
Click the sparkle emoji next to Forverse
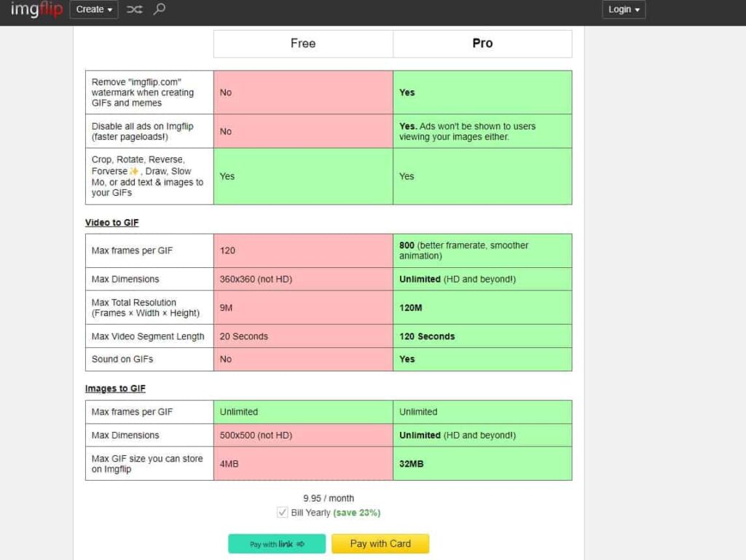click(134, 171)
